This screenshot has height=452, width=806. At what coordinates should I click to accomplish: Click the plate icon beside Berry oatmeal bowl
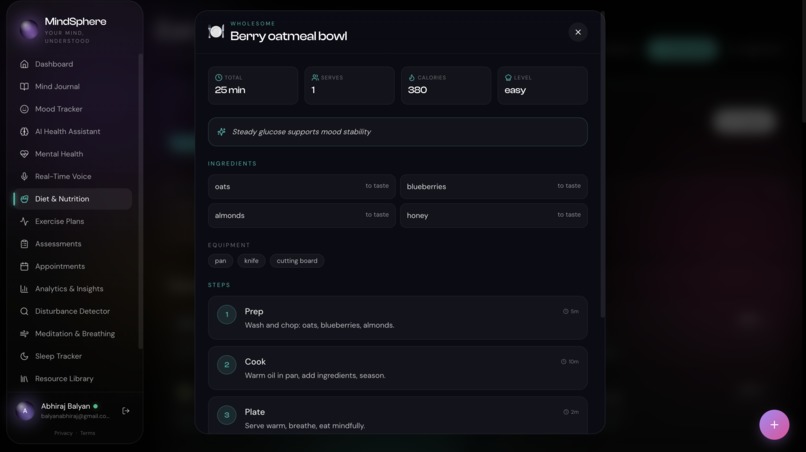pos(216,32)
